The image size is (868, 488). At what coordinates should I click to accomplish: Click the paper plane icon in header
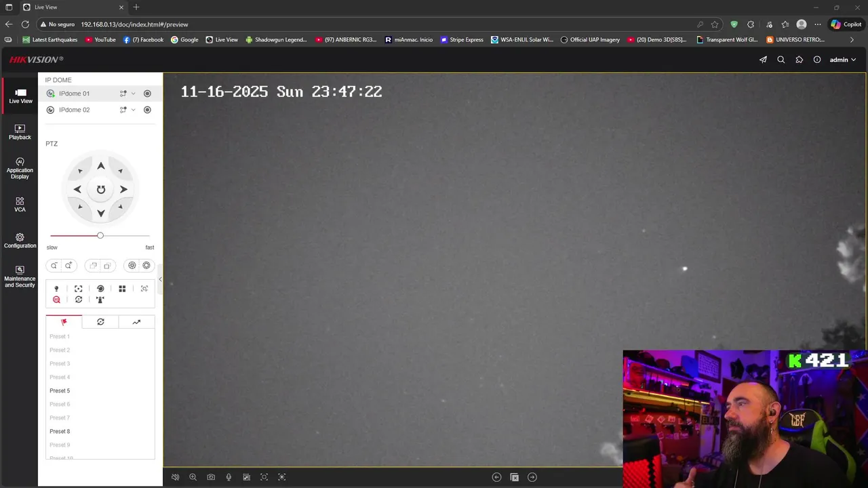[x=763, y=60]
